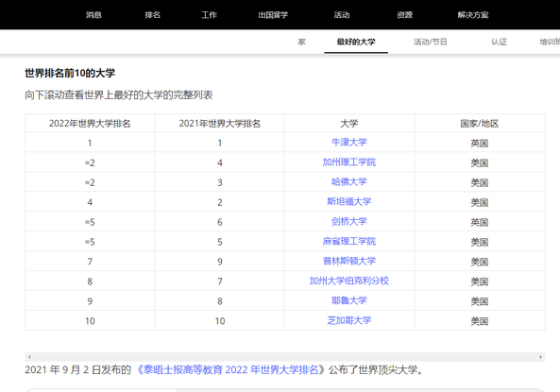Image resolution: width=560 pixels, height=392 pixels.
Task: Open the 加州理工学院 link
Action: click(x=349, y=162)
